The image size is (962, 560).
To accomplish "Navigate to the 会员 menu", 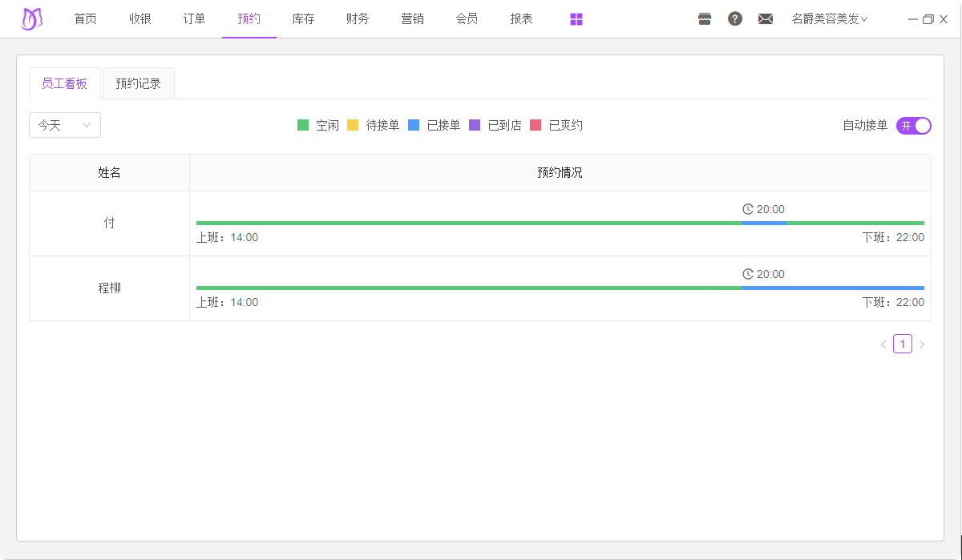I will tap(467, 19).
